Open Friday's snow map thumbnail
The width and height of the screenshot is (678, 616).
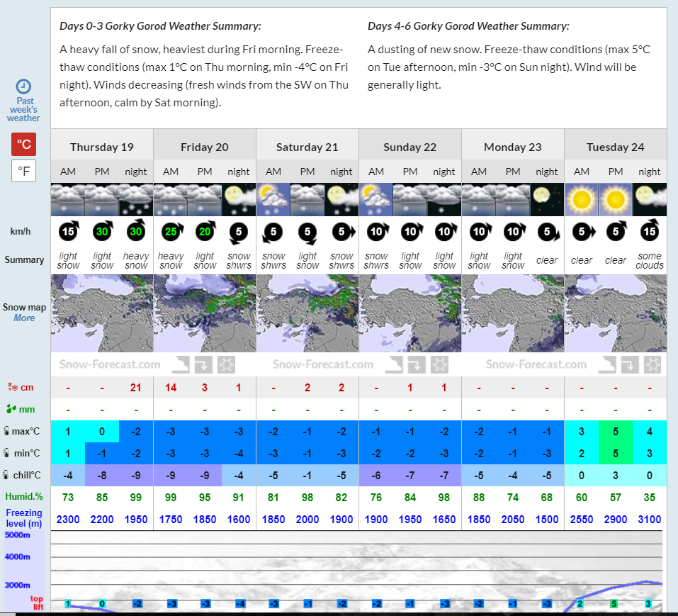(205, 313)
